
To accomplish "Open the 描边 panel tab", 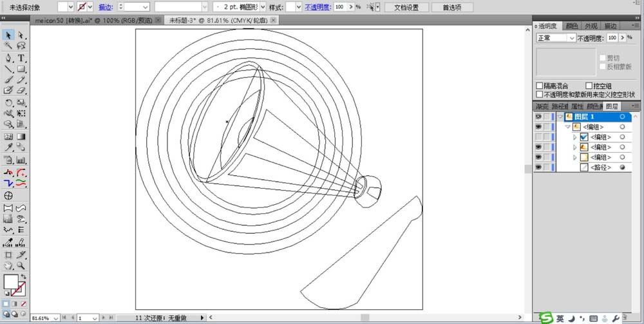I will tap(611, 26).
